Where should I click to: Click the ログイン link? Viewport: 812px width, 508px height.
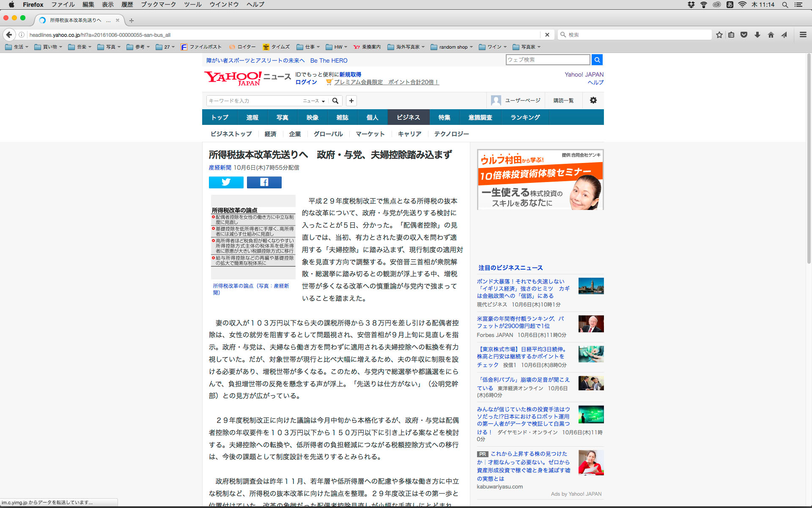(306, 82)
